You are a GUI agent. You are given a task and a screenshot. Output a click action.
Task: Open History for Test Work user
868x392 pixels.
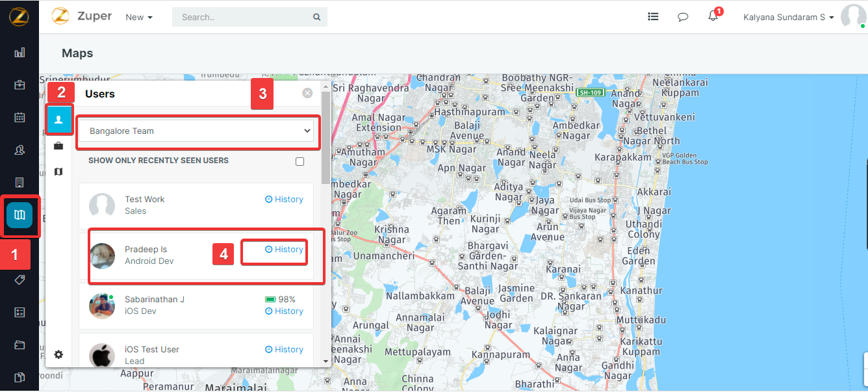pos(285,200)
